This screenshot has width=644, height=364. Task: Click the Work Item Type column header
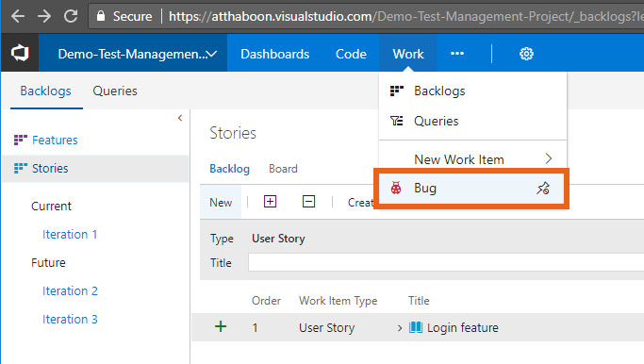click(338, 301)
